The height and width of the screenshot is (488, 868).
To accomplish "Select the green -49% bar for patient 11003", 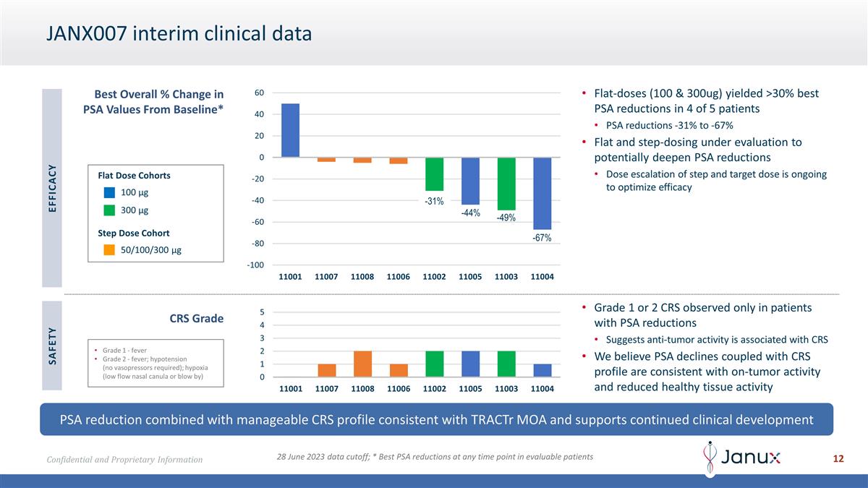I will coord(506,184).
